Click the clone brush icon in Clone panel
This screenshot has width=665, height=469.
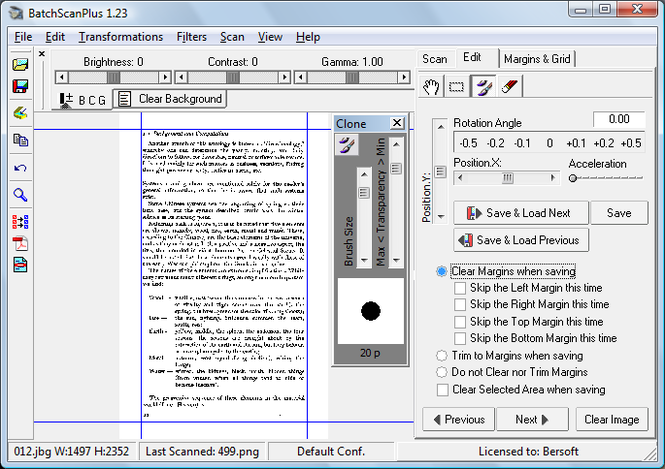347,145
